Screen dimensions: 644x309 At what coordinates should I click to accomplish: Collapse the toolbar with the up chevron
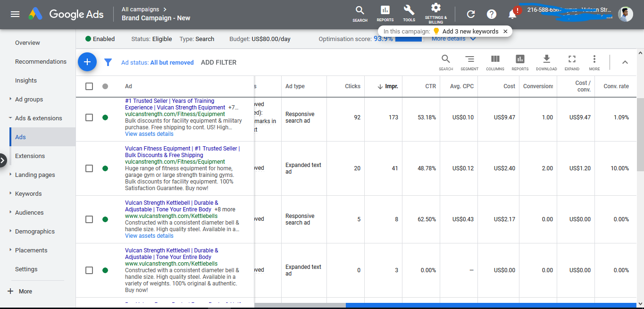[625, 62]
